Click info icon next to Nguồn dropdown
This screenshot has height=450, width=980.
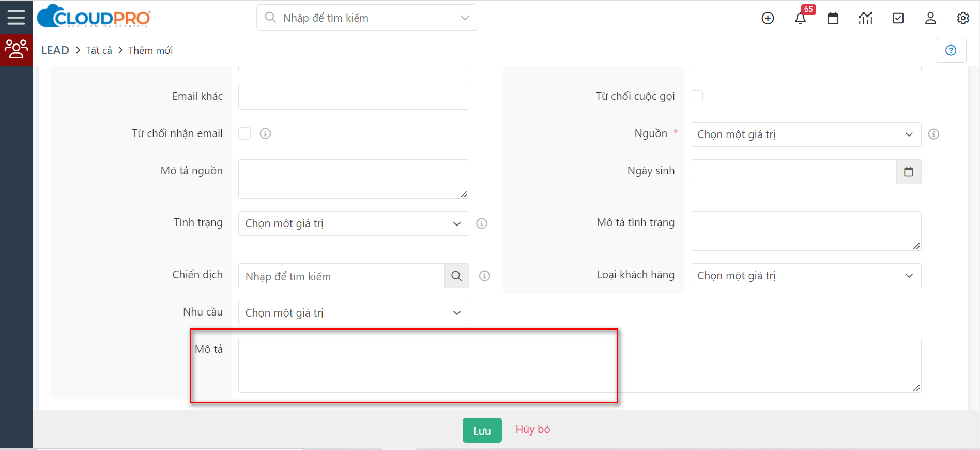click(x=933, y=134)
